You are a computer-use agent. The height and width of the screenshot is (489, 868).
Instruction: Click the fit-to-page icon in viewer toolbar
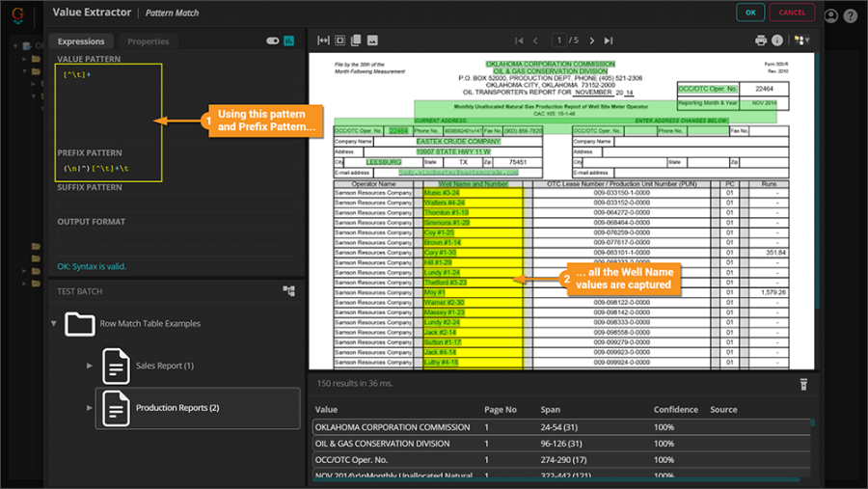point(340,41)
